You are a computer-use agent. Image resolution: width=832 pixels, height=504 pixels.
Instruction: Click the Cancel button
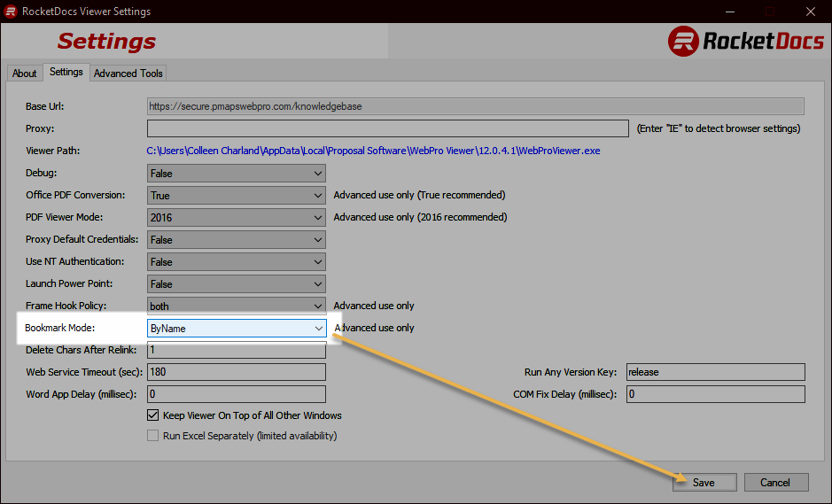(776, 482)
